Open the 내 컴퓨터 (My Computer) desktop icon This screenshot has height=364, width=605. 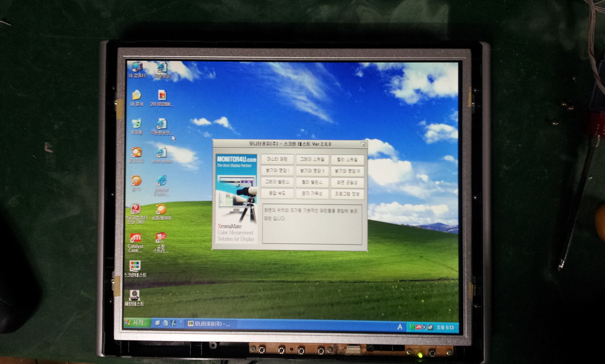coord(137,70)
